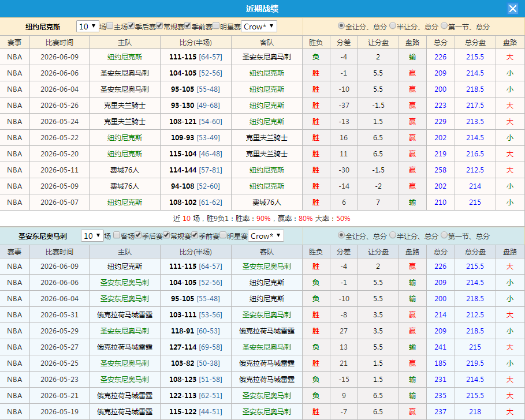Click the point difference 27

tap(344, 331)
